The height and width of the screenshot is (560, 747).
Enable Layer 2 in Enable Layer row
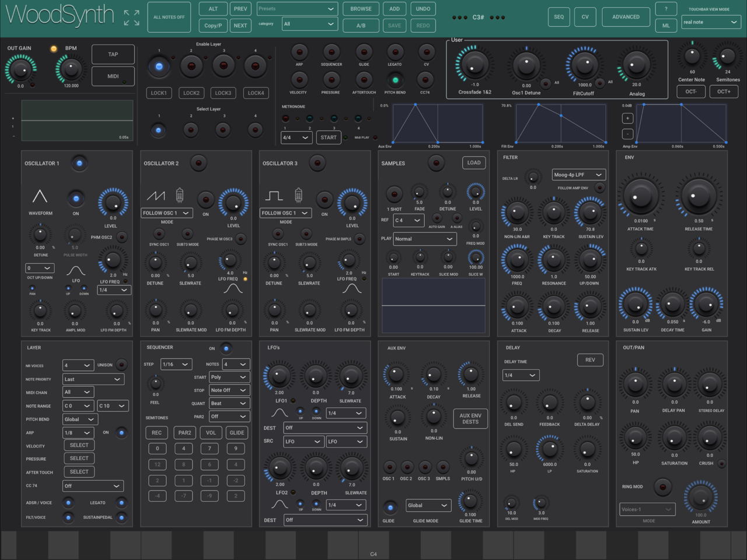coord(191,66)
